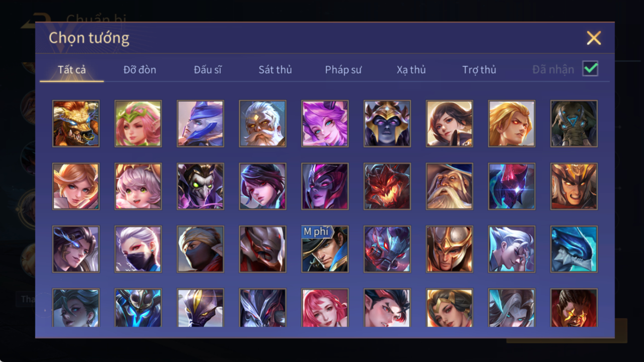Pick the pink-haired hero with green leaf crown
Viewport: 644px width, 362px height.
coord(138,124)
